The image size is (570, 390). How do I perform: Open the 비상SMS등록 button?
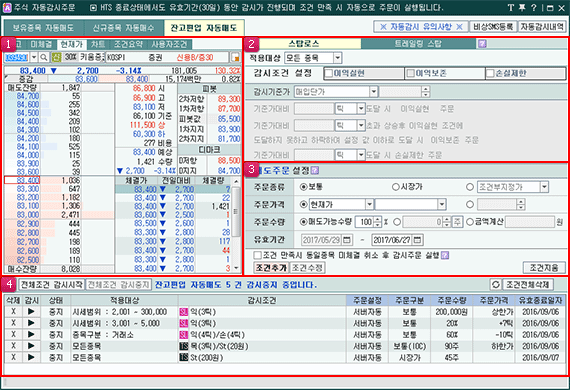[493, 27]
